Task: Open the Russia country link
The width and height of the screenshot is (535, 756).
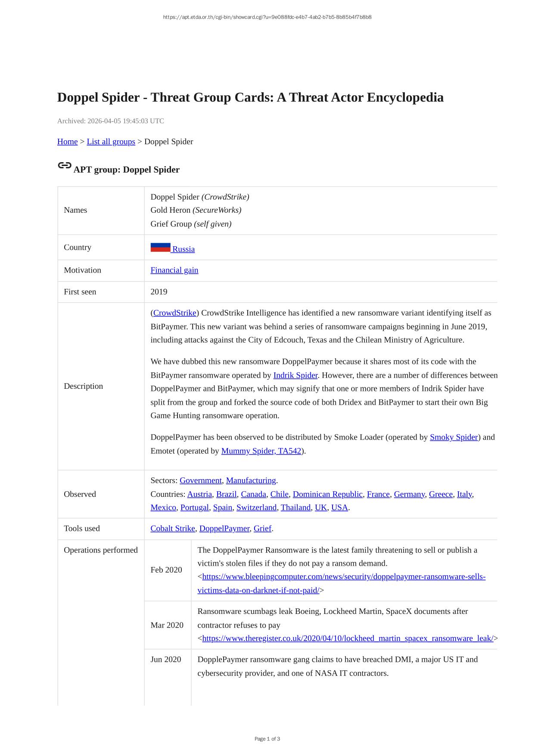Action: tap(184, 249)
